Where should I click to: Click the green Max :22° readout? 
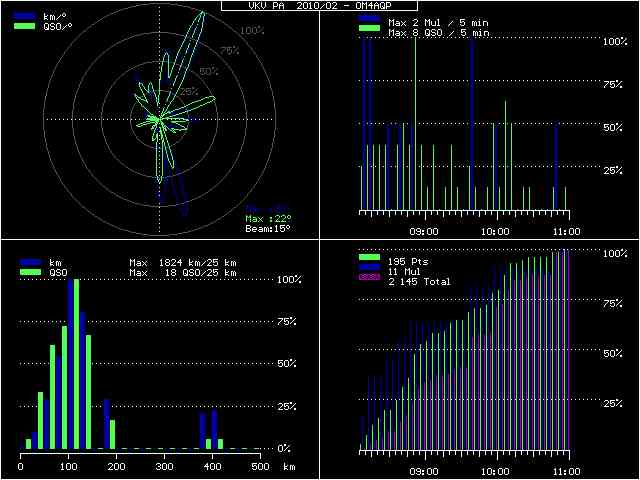point(269,219)
